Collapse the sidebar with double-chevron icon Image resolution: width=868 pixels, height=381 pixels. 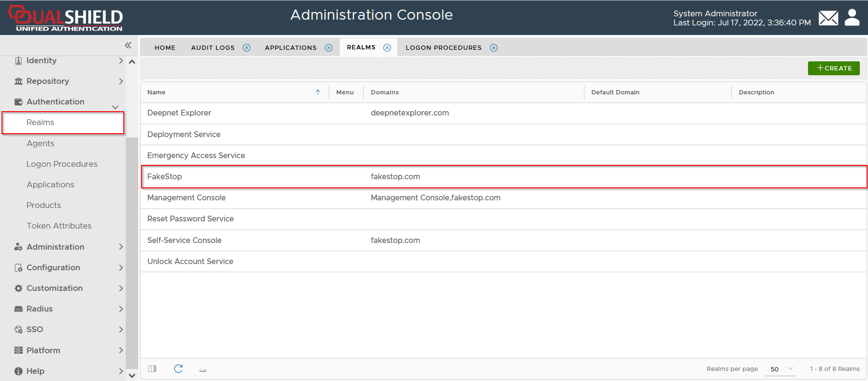coord(128,45)
